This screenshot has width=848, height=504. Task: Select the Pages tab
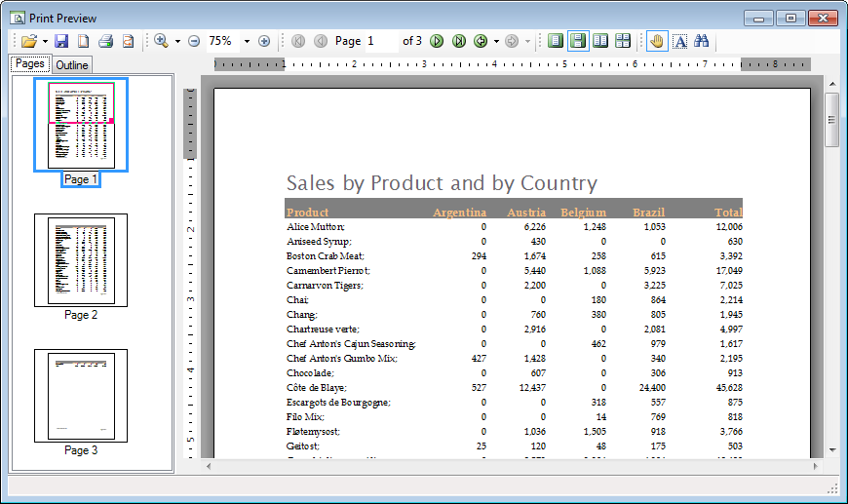point(30,64)
